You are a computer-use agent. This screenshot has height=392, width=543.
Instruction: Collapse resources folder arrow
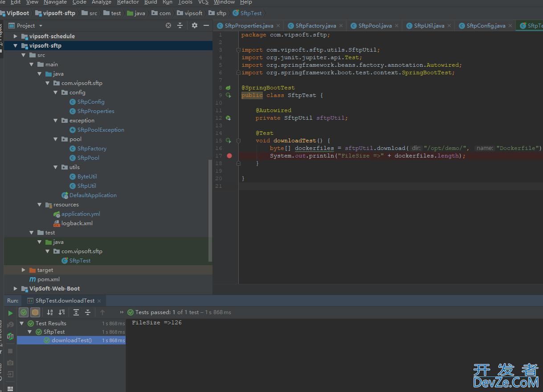[x=39, y=205]
